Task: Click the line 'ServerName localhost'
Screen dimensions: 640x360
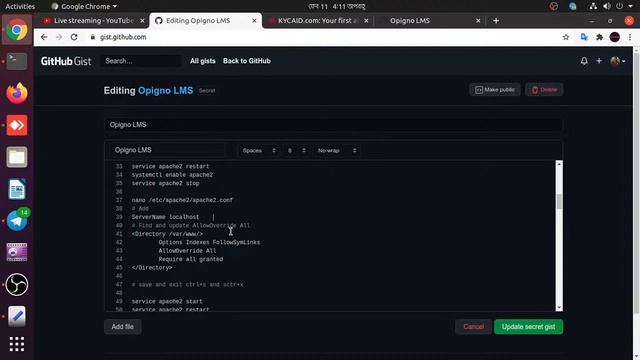Action: [165, 217]
